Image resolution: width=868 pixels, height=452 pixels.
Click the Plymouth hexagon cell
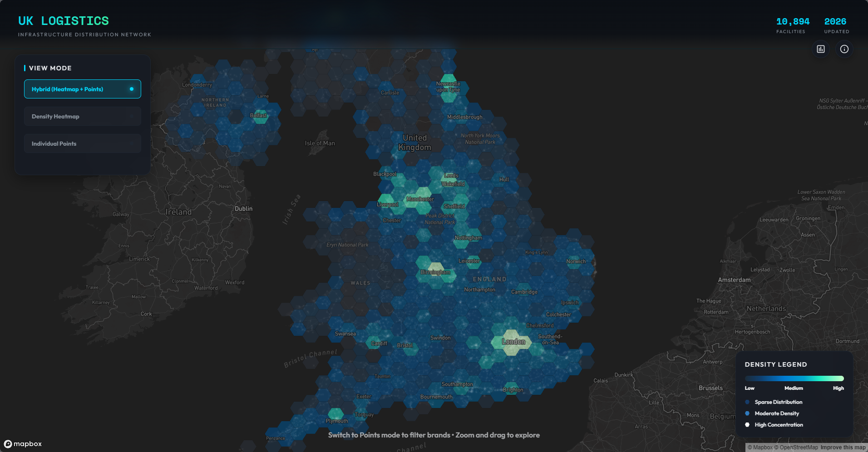tap(335, 414)
